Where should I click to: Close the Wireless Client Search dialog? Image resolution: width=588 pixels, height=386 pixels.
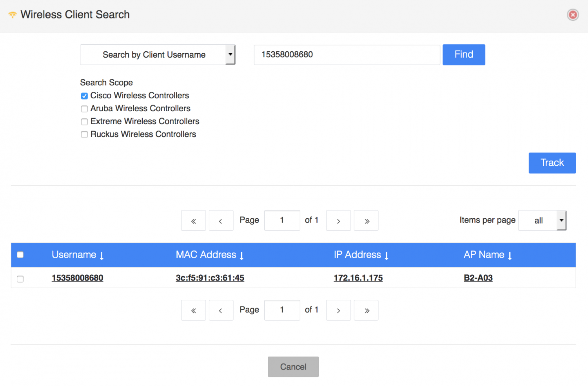573,14
